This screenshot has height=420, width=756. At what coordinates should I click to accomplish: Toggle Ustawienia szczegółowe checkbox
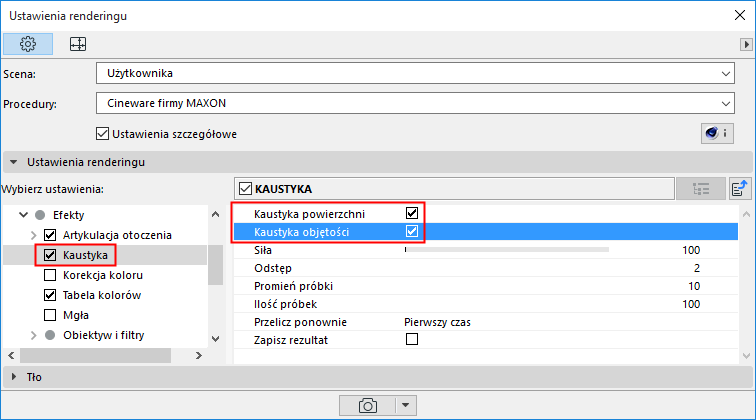tap(101, 133)
